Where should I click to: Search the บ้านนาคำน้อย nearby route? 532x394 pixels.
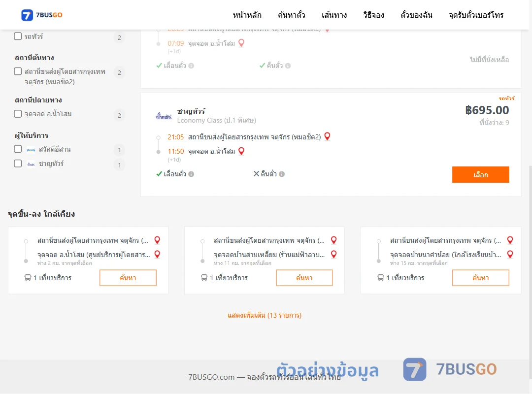[480, 278]
